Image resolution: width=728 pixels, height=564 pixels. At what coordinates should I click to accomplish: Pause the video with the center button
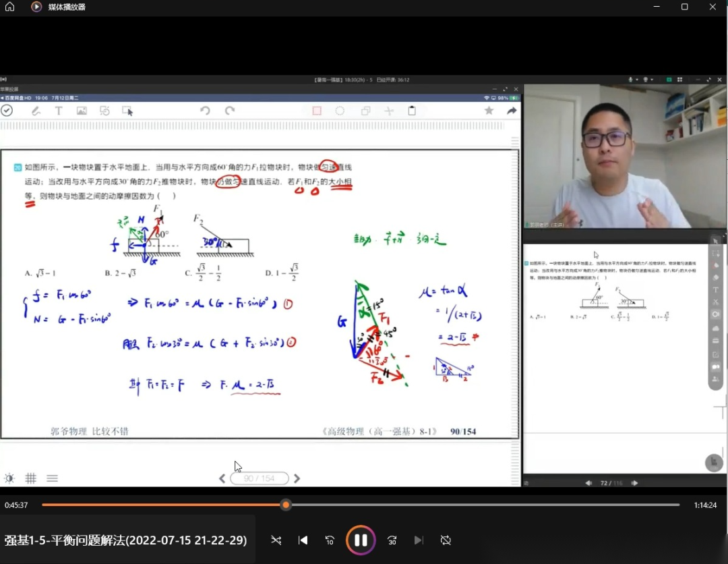(361, 540)
